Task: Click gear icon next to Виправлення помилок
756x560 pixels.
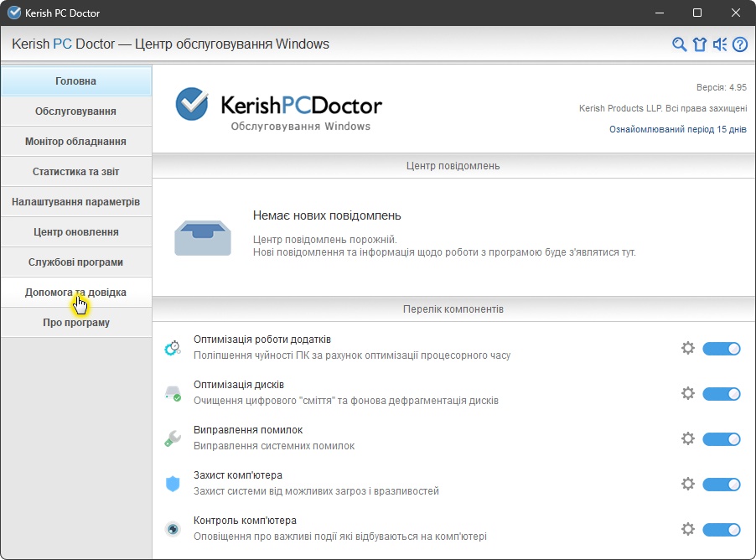Action: (688, 438)
